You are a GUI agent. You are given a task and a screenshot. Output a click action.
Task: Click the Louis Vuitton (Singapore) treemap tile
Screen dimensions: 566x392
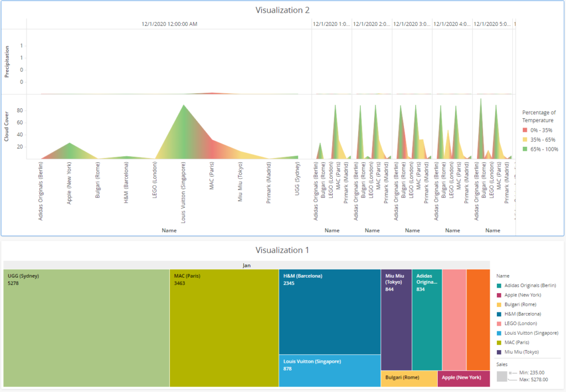[x=330, y=370]
